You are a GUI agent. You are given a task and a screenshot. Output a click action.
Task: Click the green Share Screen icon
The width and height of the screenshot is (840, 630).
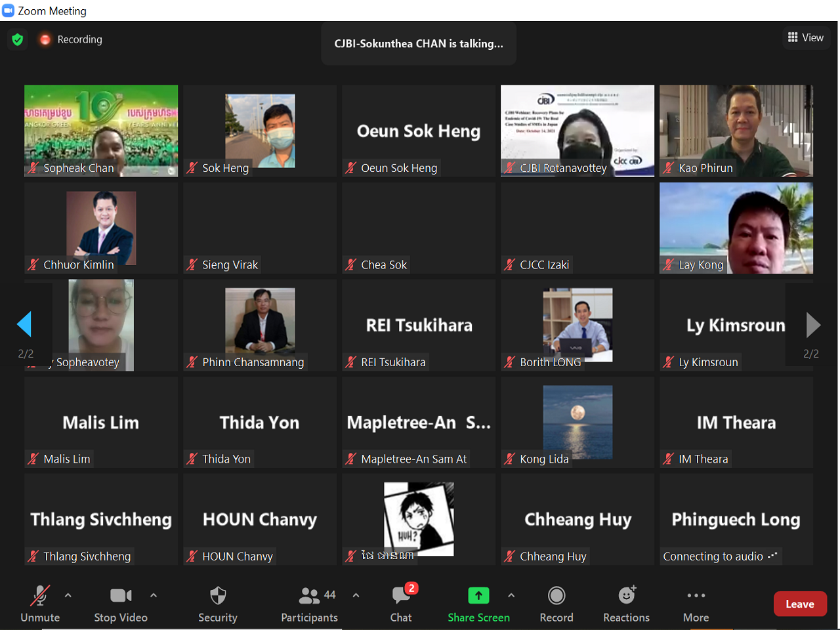(x=478, y=595)
